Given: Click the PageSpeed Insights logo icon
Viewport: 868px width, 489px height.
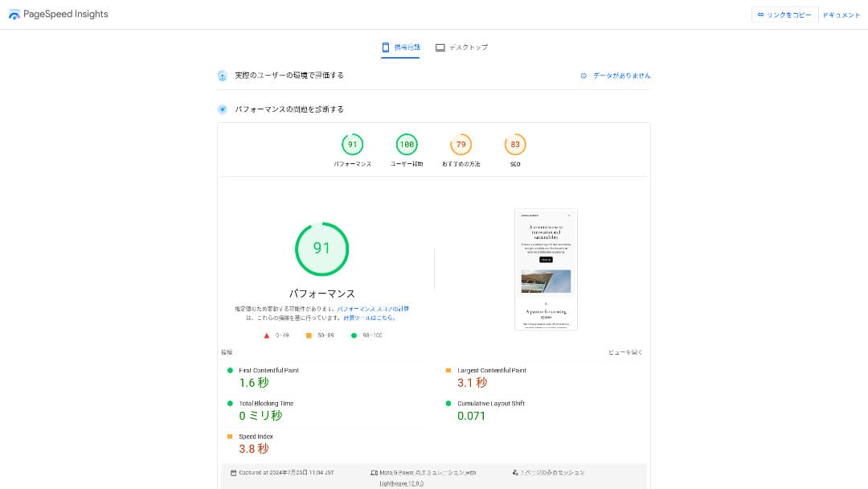Looking at the screenshot, I should (14, 14).
